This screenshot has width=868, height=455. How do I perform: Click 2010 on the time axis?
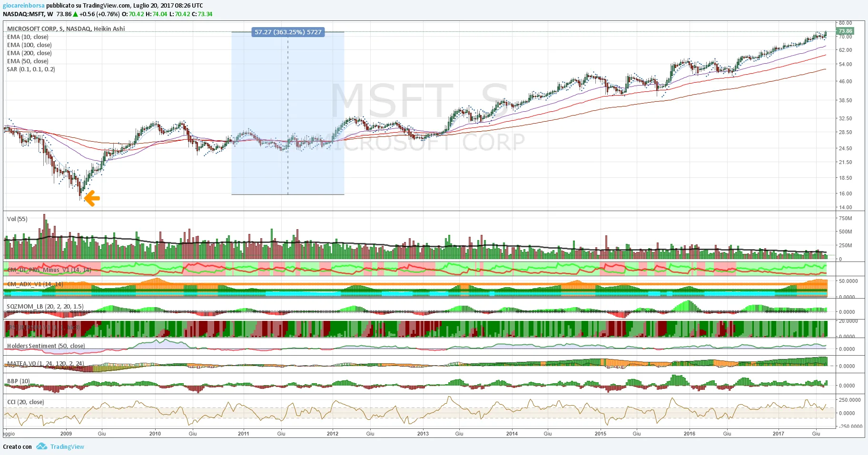[155, 434]
